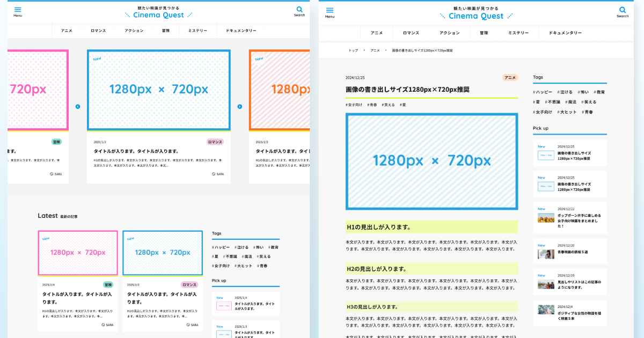This screenshot has height=338, width=644.
Task: Click the #ハッピー tag in the article page sidebar
Action: pyautogui.click(x=543, y=92)
